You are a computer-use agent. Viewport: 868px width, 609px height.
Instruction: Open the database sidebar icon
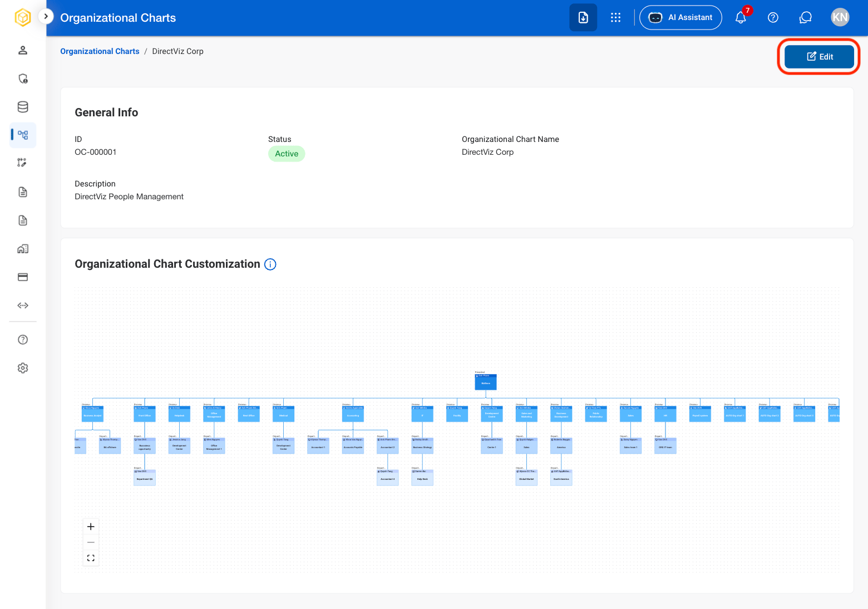pos(23,107)
